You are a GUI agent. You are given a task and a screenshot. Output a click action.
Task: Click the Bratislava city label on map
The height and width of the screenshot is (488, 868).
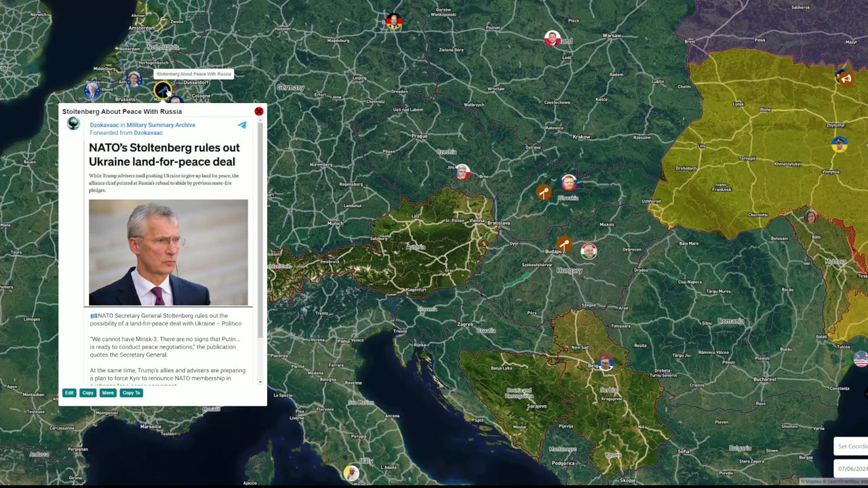pyautogui.click(x=498, y=223)
